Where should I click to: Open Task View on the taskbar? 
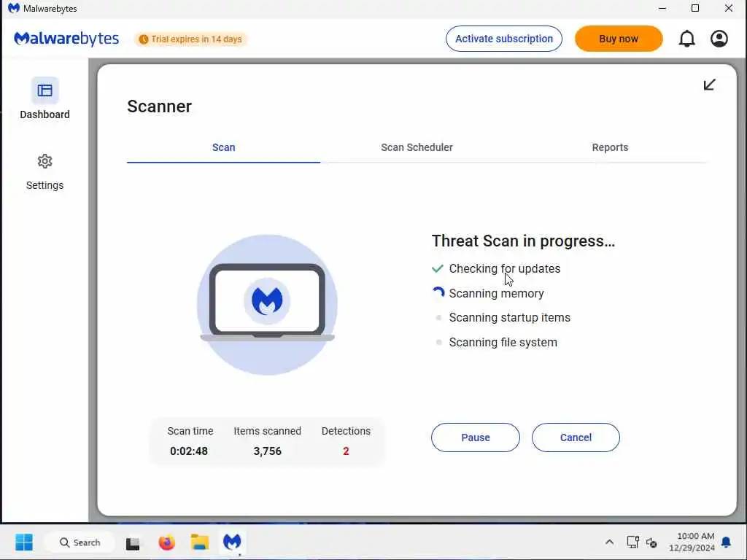(x=133, y=542)
